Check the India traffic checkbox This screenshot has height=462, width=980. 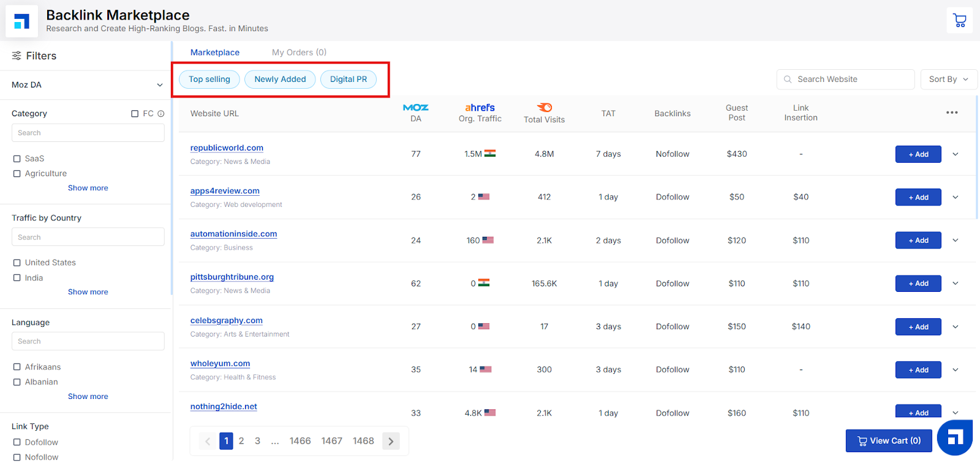click(x=17, y=278)
